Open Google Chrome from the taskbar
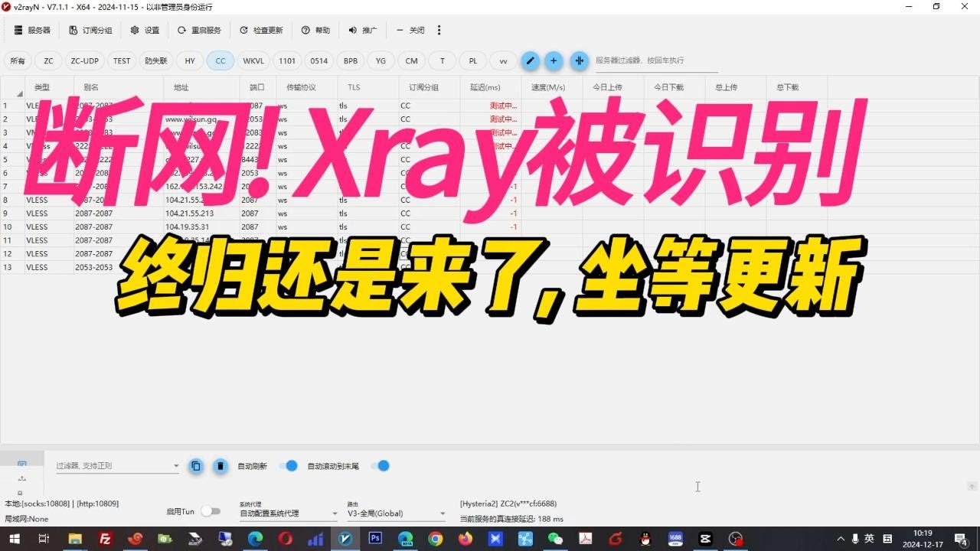Viewport: 980px width, 551px height. 435,539
